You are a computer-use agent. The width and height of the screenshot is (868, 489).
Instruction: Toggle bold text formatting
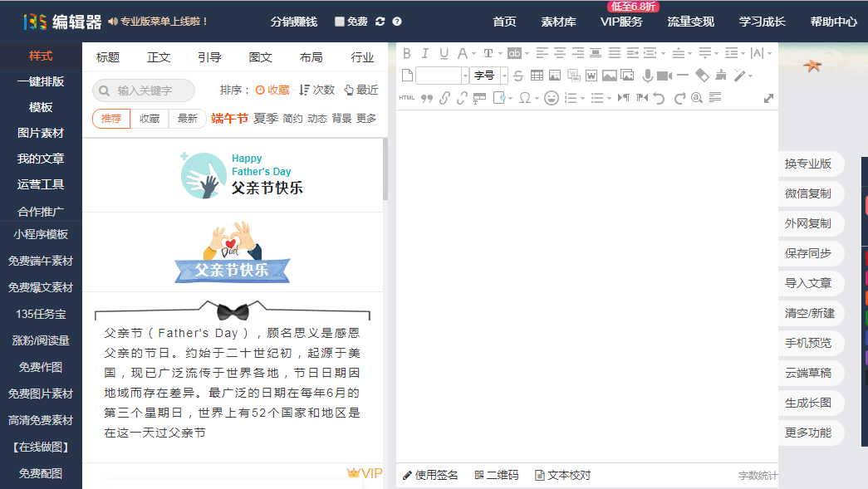pyautogui.click(x=407, y=54)
